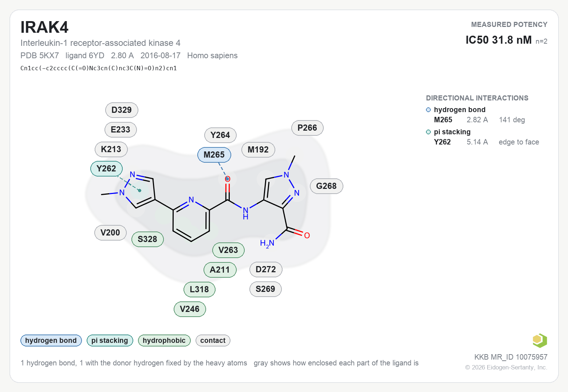The height and width of the screenshot is (392, 568).
Task: Select the V263 hydrophobic residue label
Action: 228,250
